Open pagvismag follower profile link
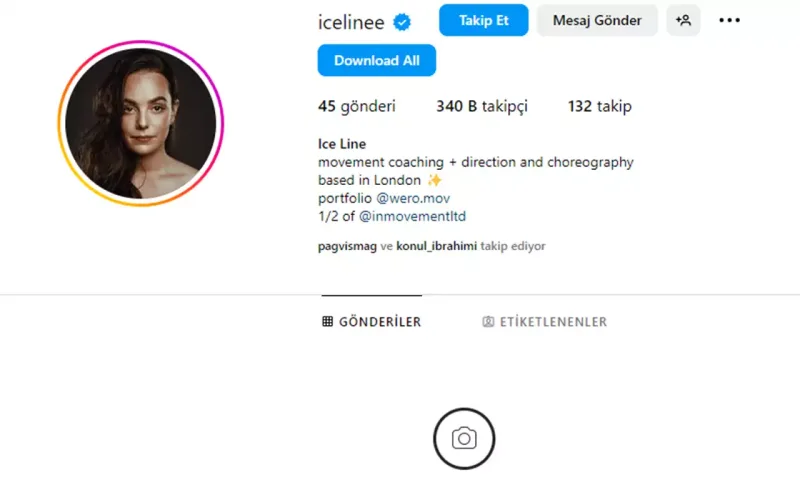The height and width of the screenshot is (500, 800). (347, 246)
